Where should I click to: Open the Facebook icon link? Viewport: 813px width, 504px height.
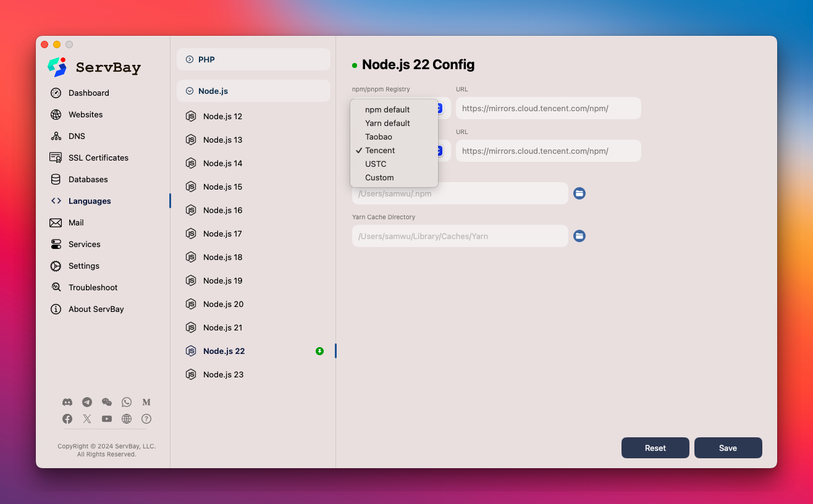pyautogui.click(x=67, y=419)
